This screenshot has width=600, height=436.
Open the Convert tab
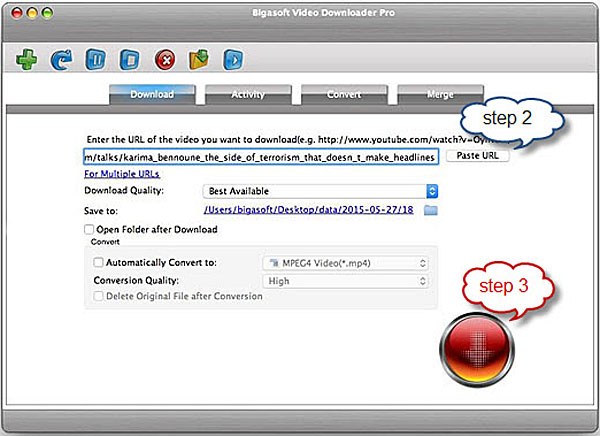click(344, 94)
